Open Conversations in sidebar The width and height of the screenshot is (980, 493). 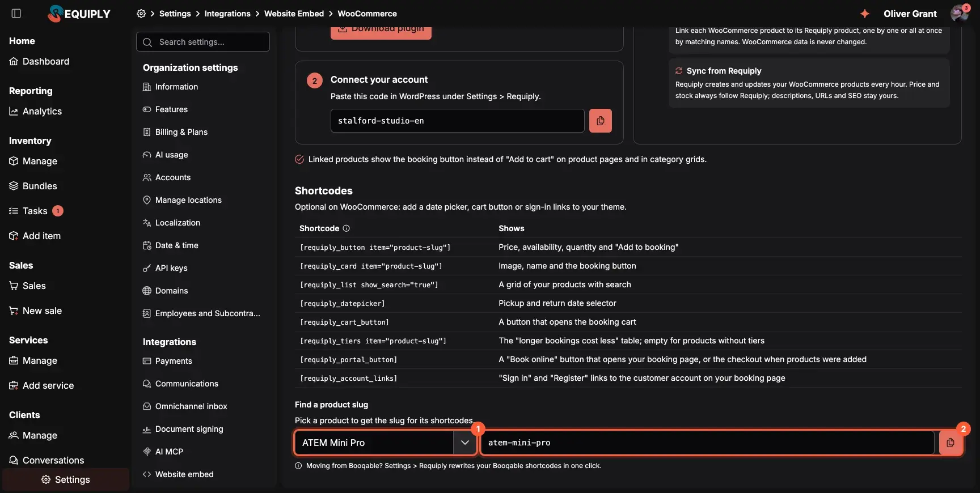47,460
